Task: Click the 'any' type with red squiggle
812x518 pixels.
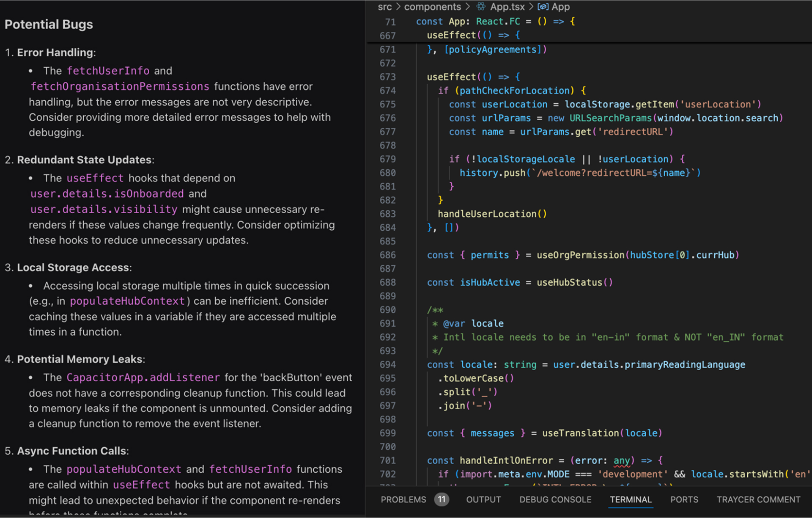Action: pyautogui.click(x=622, y=461)
